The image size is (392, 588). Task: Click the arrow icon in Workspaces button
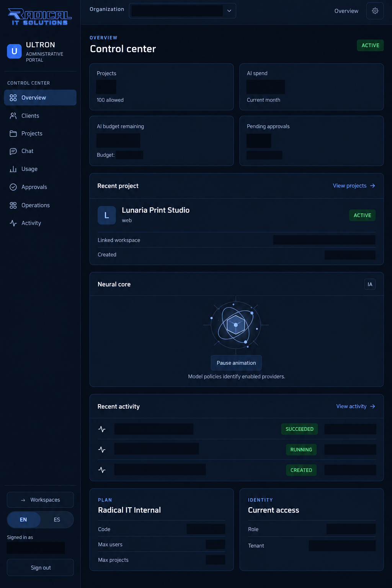tap(23, 500)
